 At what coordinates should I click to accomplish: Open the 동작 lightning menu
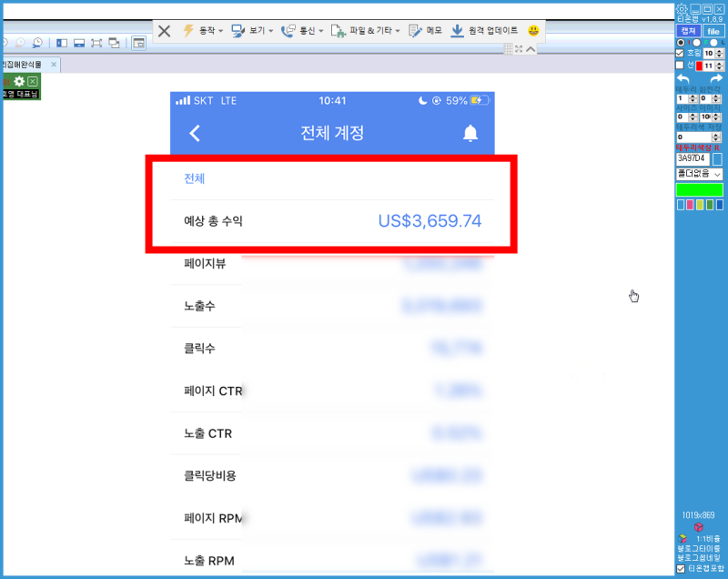coord(203,31)
